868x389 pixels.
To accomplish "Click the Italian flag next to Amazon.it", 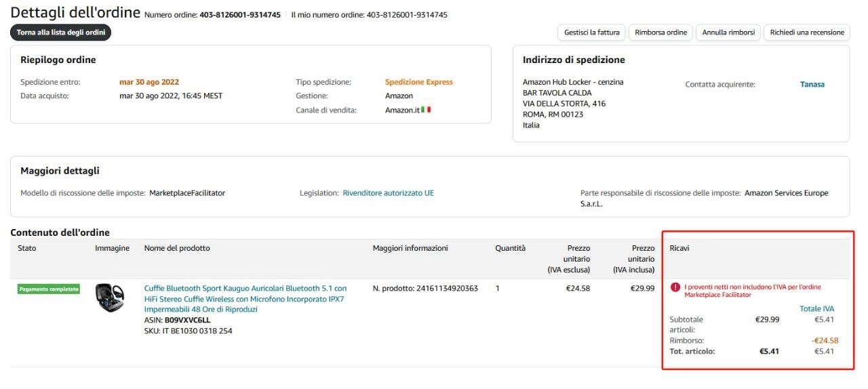I will coord(426,110).
